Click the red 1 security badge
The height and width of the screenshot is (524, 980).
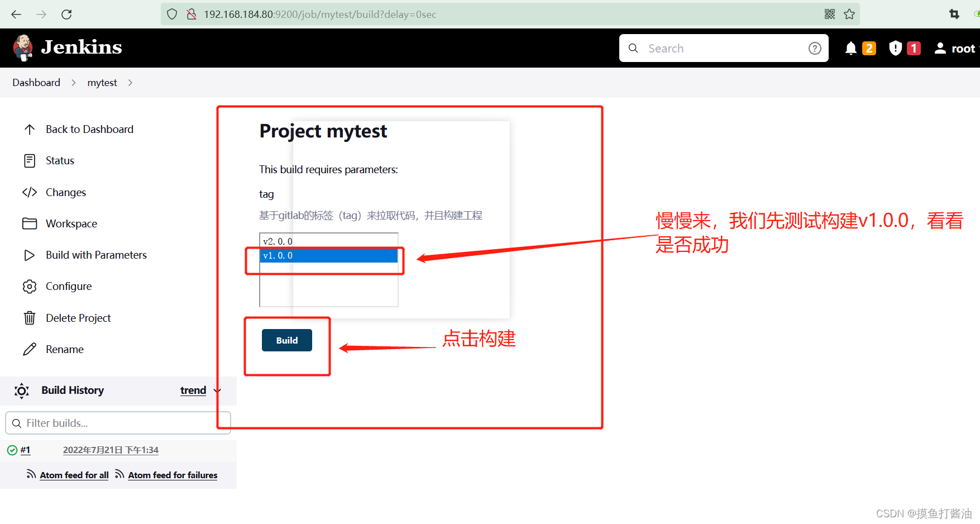tap(914, 49)
